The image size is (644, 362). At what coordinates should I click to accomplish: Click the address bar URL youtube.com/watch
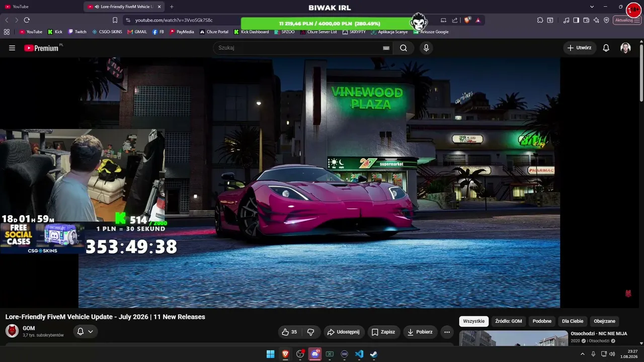point(174,20)
